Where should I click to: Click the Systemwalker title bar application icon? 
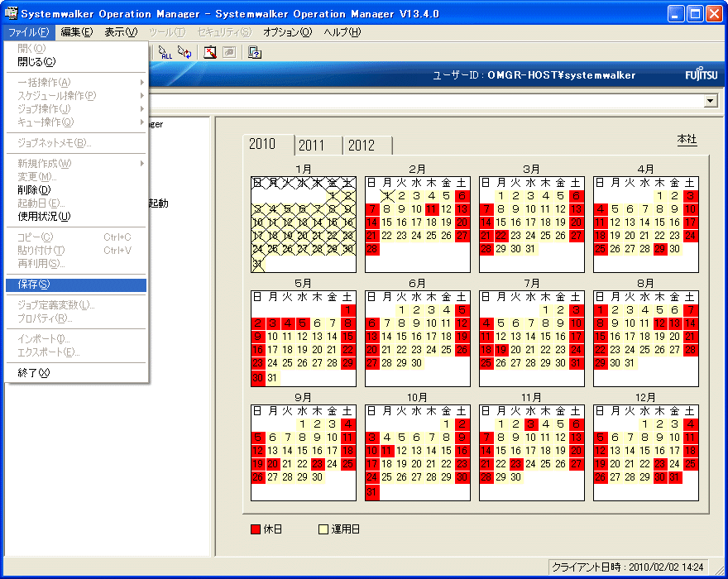[11, 13]
